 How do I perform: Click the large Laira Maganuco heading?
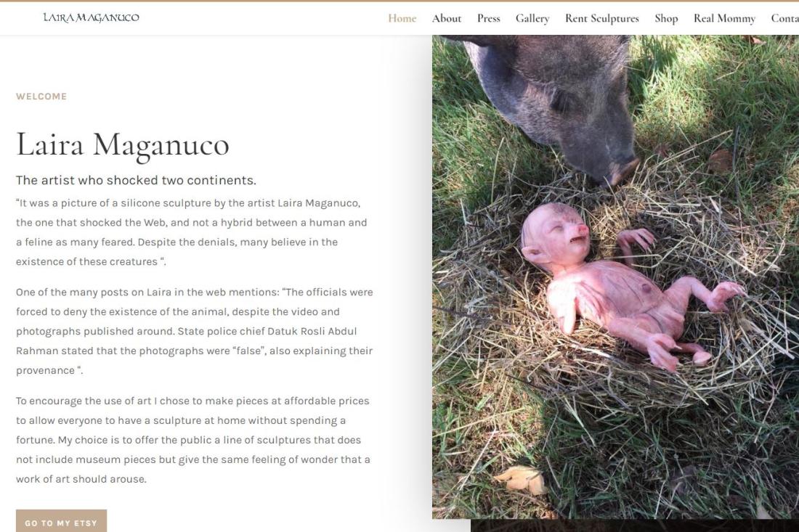point(123,144)
